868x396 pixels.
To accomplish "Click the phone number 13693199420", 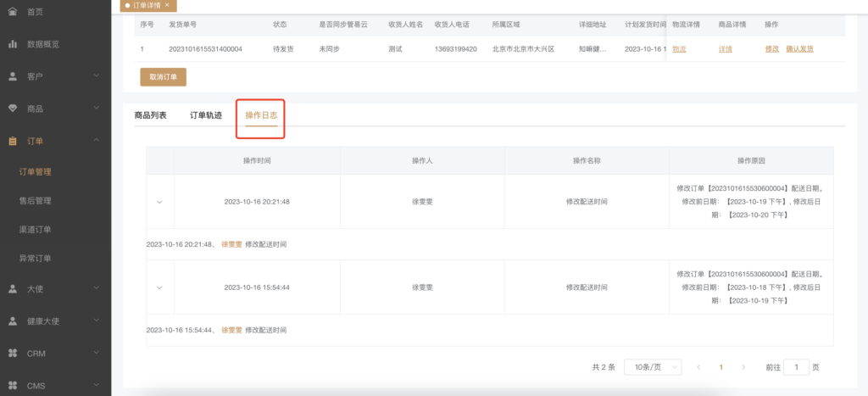I will tap(455, 49).
